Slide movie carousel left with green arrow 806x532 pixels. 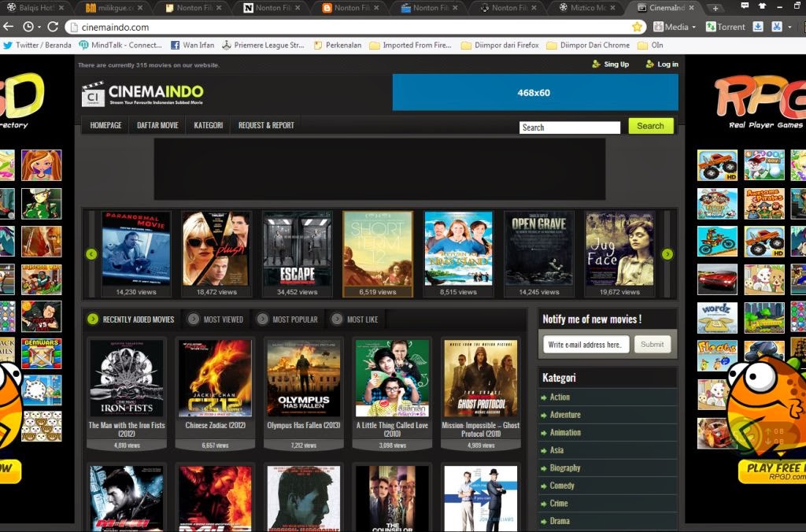(91, 254)
